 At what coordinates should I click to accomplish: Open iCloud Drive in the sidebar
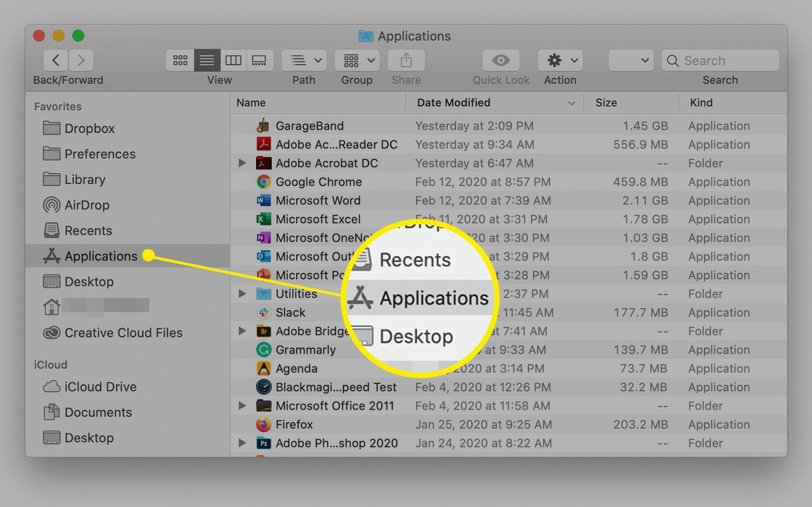[x=101, y=387]
